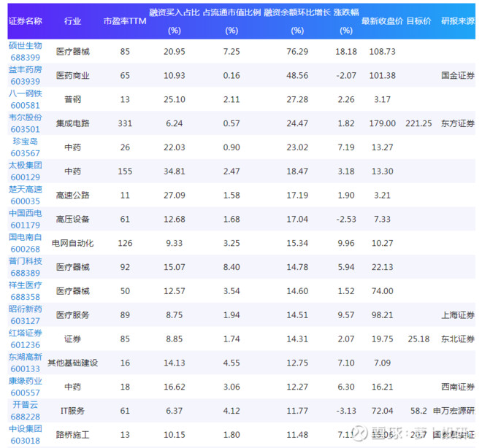This screenshot has width=482, height=448.
Task: Open the 益丰药房 603939 stock link
Action: pyautogui.click(x=25, y=75)
